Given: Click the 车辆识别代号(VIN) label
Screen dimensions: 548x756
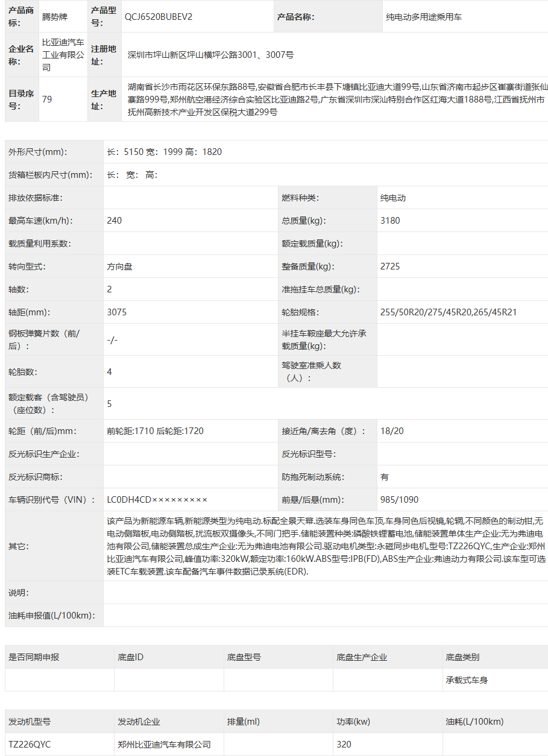Looking at the screenshot, I should pyautogui.click(x=52, y=500).
